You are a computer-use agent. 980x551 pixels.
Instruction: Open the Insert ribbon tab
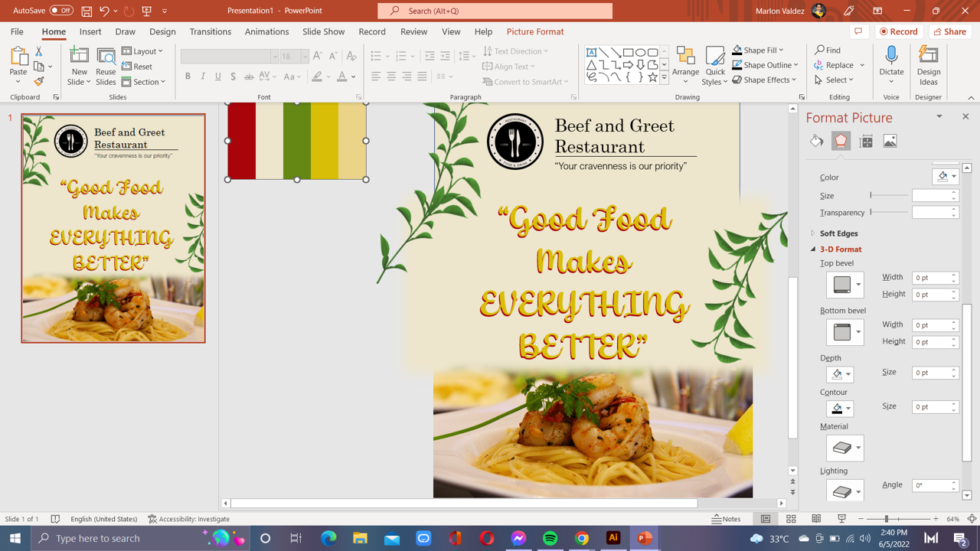[x=90, y=31]
